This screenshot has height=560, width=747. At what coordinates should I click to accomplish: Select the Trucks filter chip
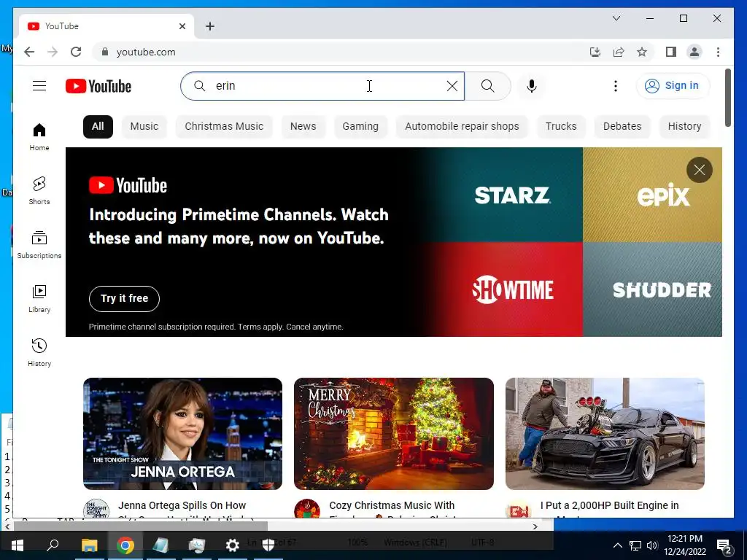tap(561, 126)
